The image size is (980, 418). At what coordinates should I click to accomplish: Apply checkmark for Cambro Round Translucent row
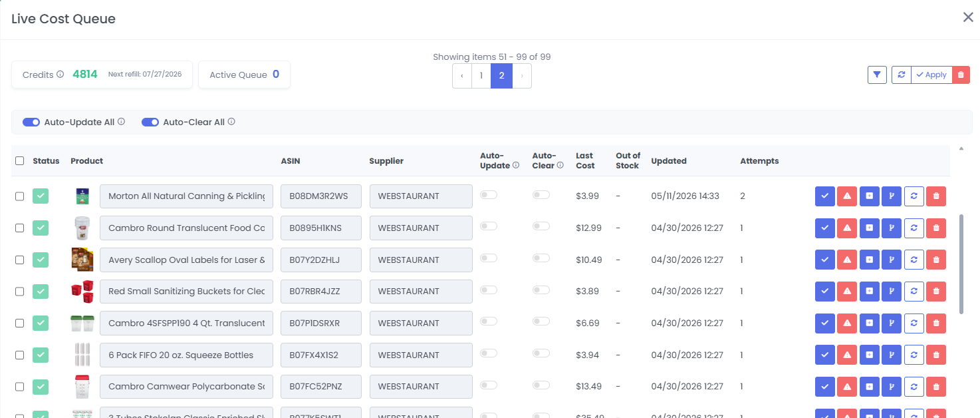click(x=824, y=228)
